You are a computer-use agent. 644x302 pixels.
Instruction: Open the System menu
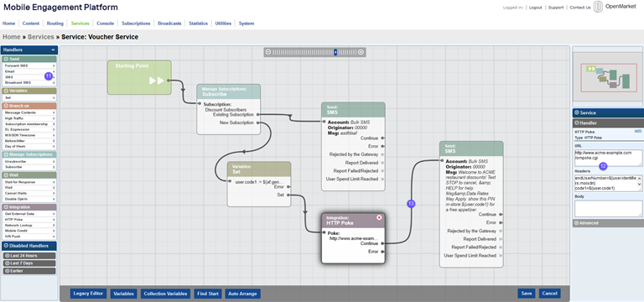pos(247,23)
